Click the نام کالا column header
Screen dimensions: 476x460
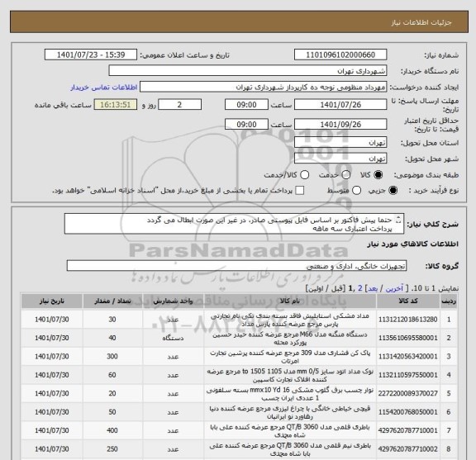pos(290,301)
